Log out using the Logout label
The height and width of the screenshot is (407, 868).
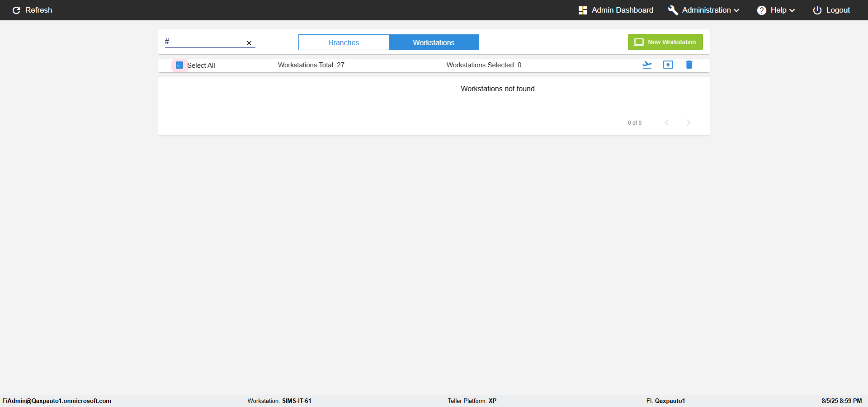pos(838,10)
